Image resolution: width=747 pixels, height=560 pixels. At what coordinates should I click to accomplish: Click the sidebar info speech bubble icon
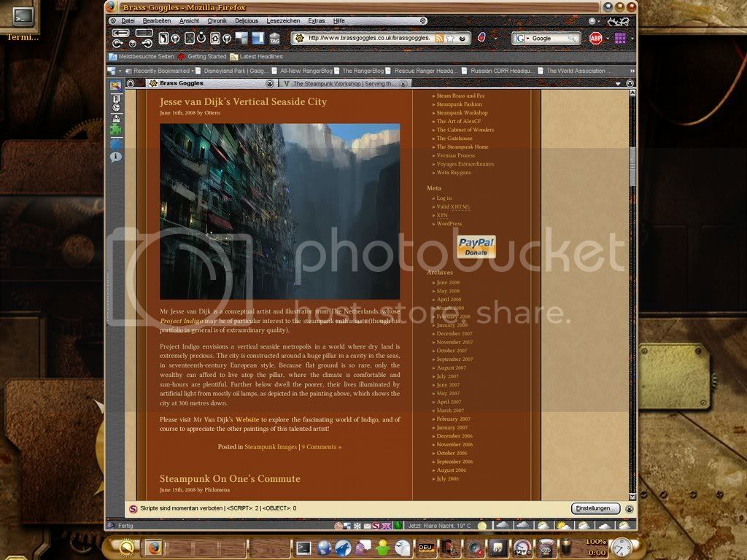[x=116, y=157]
